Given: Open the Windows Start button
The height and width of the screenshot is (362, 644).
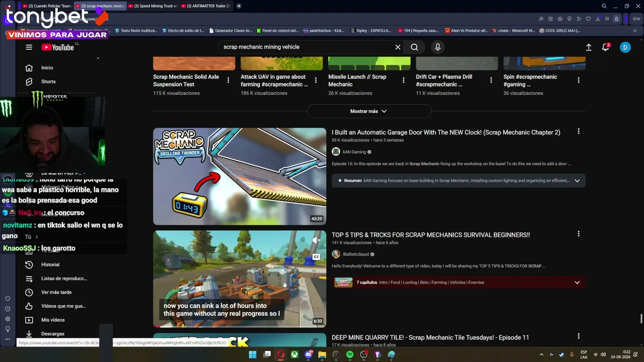Looking at the screenshot, I should [253, 354].
